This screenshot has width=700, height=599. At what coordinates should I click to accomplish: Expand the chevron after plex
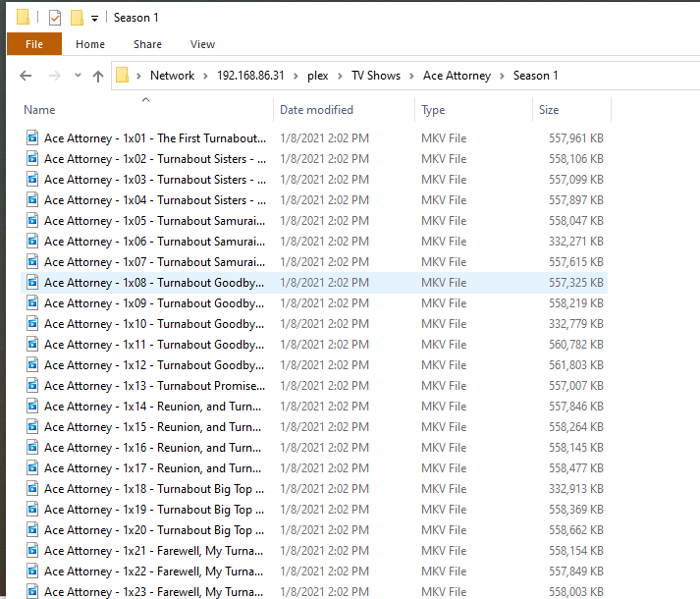[340, 76]
